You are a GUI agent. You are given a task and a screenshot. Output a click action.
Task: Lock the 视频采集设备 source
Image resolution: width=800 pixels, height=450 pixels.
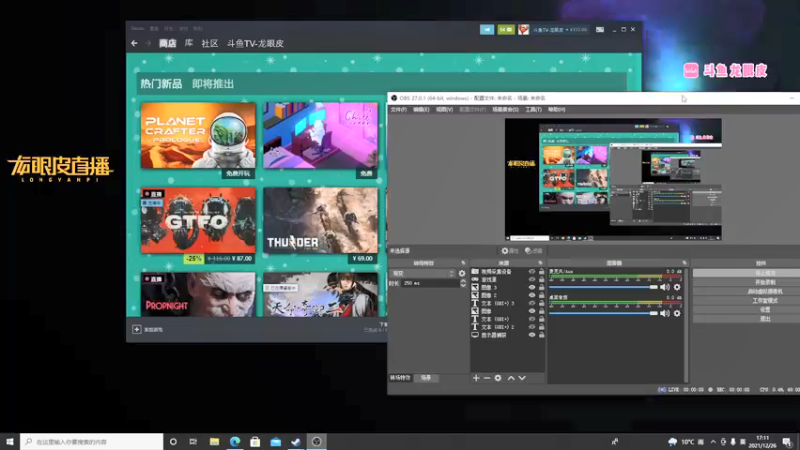coord(541,271)
